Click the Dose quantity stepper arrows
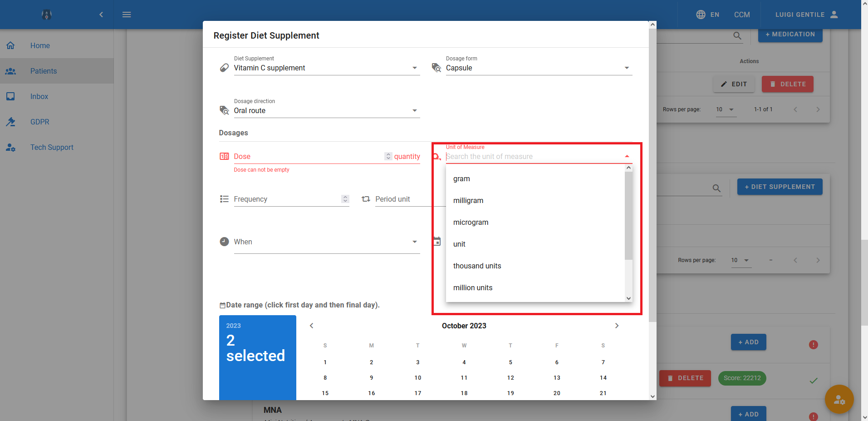This screenshot has height=421, width=868. click(x=388, y=156)
